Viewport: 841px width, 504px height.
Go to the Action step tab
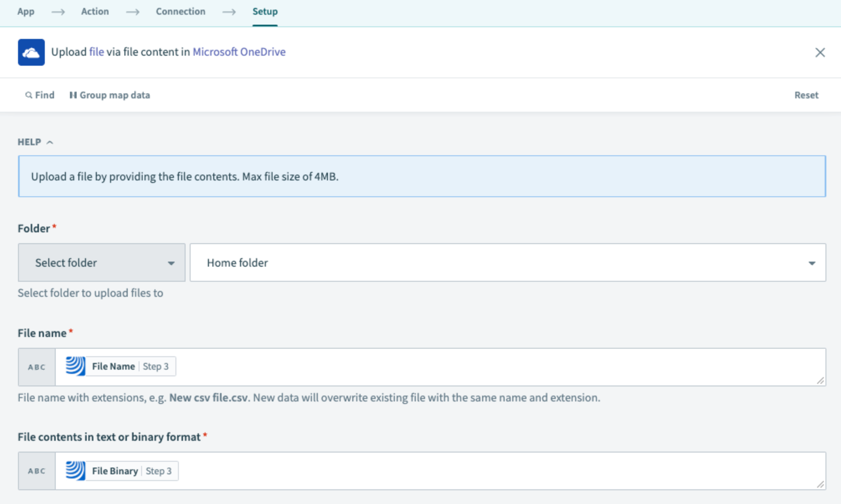(x=95, y=12)
